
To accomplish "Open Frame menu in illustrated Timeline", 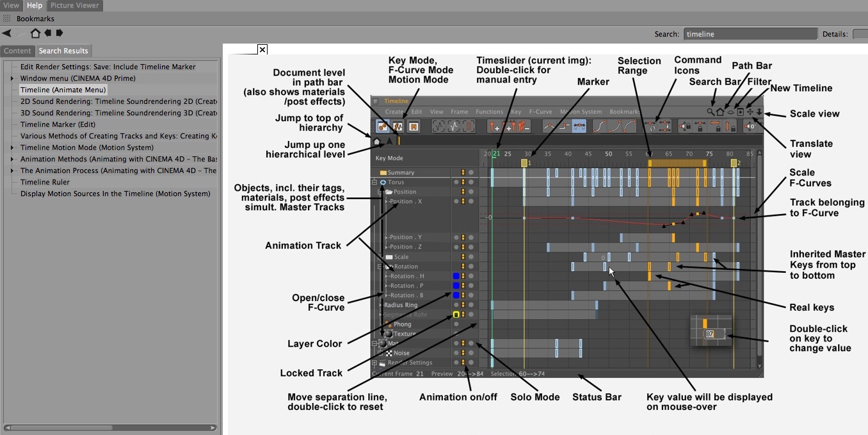I will coord(459,111).
